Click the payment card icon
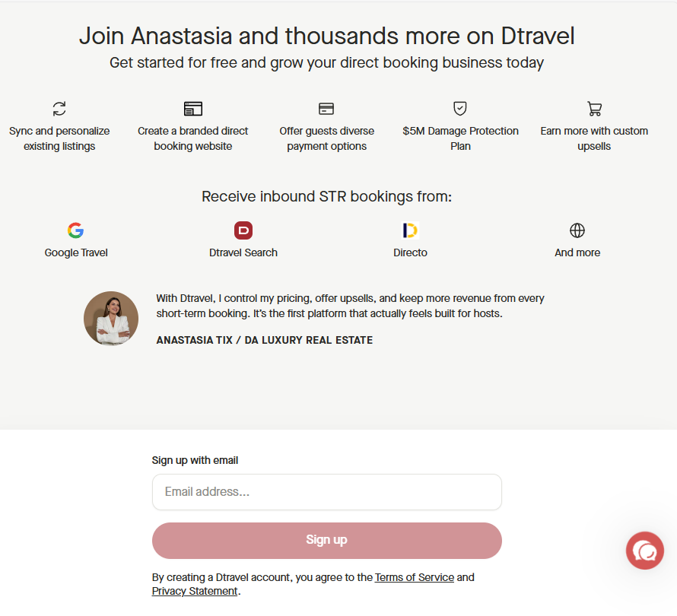This screenshot has height=616, width=677. coord(326,109)
